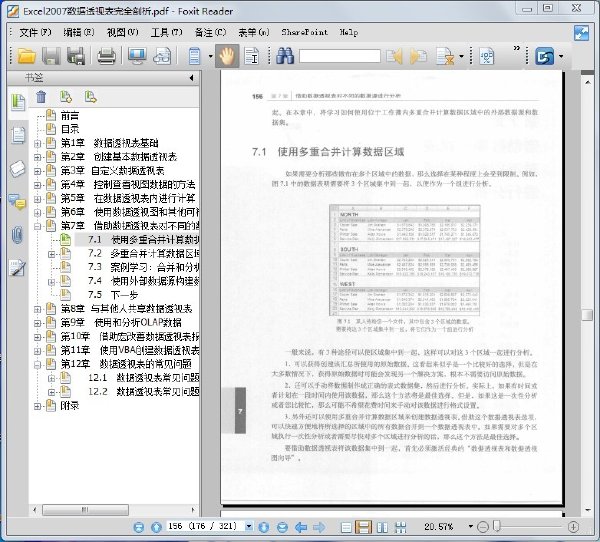Go to the last page button
Image resolution: width=600 pixels, height=542 pixels.
pyautogui.click(x=282, y=527)
